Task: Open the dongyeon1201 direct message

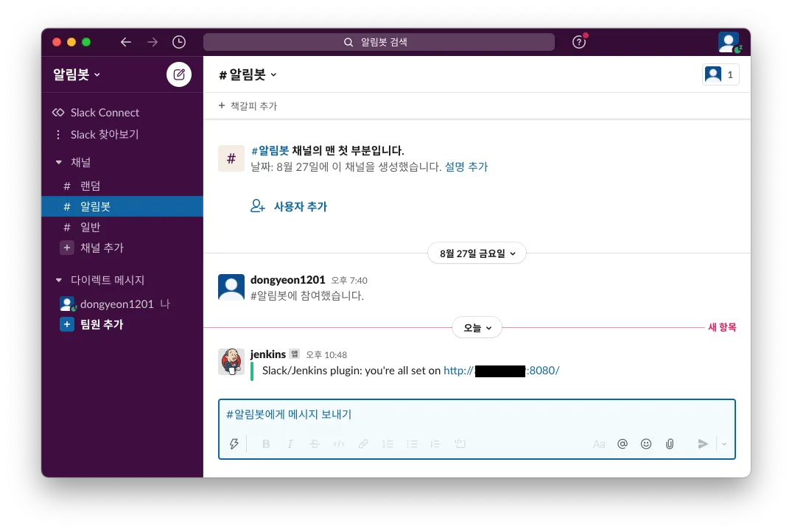Action: pyautogui.click(x=122, y=304)
